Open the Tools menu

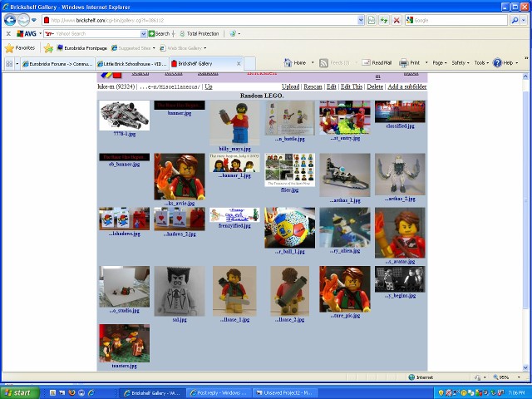click(481, 63)
